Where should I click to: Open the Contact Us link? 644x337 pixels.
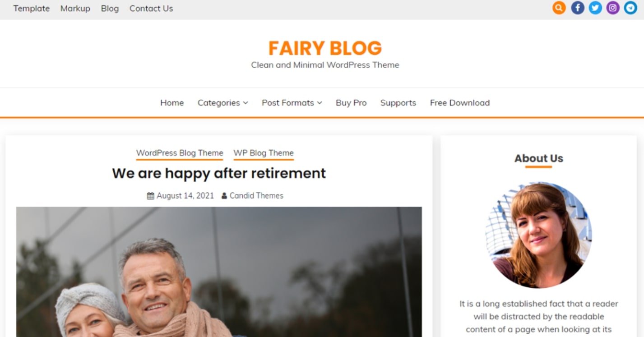point(151,8)
